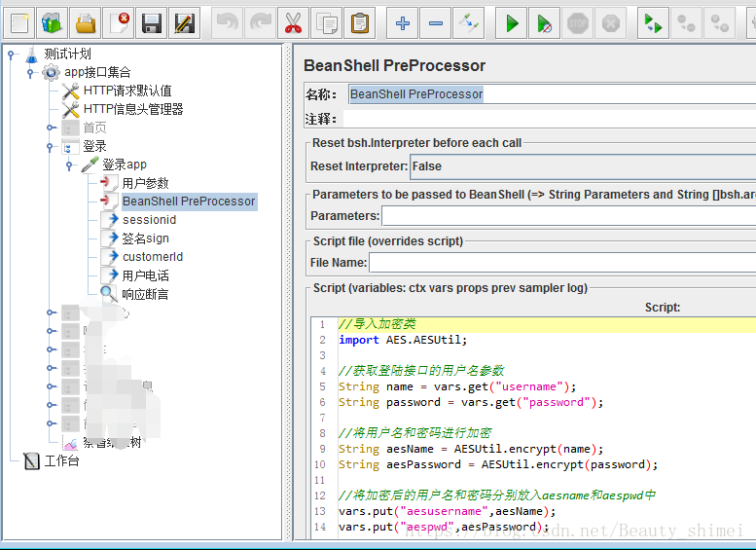This screenshot has width=756, height=550.
Task: Start test with no pauses icon
Action: [x=544, y=23]
